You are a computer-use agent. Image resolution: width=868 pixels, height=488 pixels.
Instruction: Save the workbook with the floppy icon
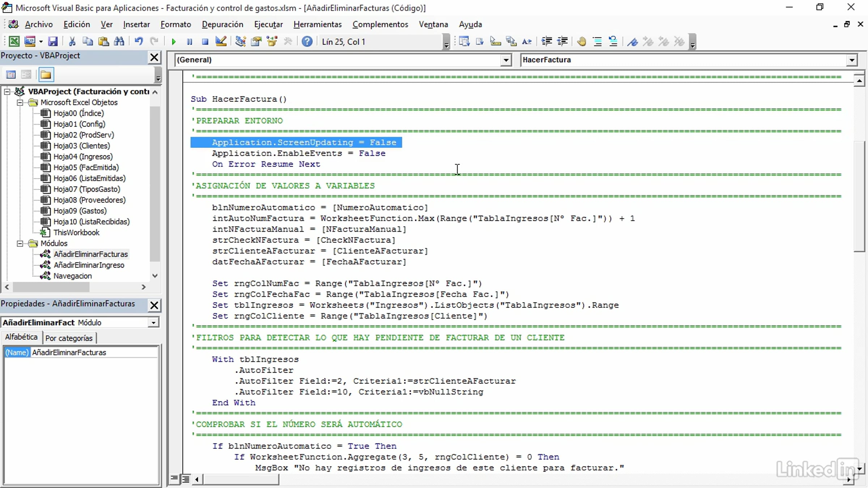pos(53,42)
